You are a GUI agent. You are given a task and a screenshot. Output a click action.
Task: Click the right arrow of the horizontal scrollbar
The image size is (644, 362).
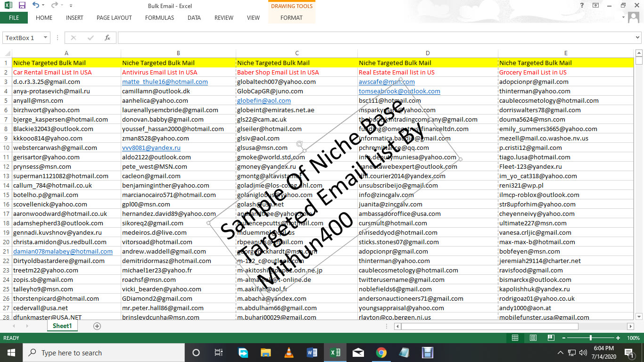click(x=631, y=326)
